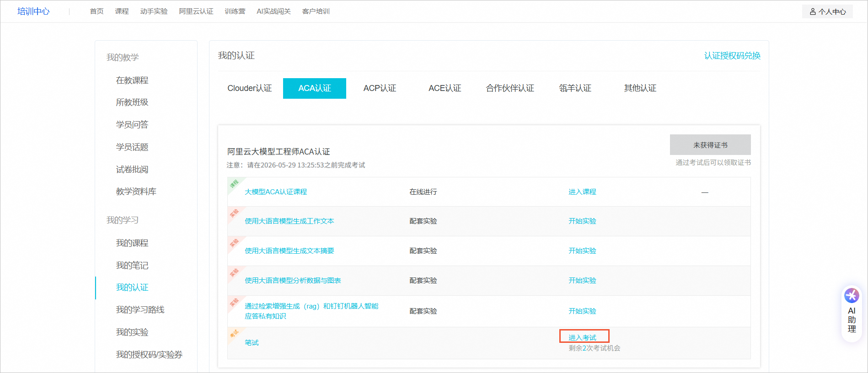Open 动手实验 in the top navigation
This screenshot has width=868, height=373.
(154, 11)
